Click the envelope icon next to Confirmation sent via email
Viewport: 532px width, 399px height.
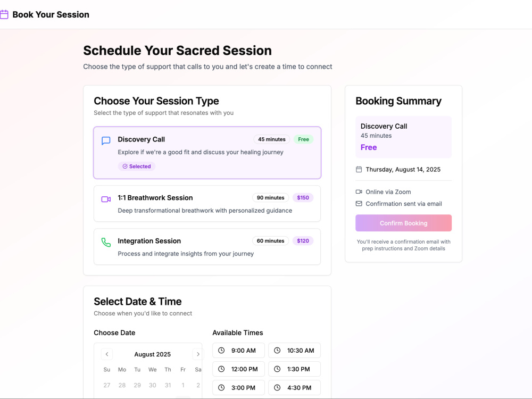359,204
